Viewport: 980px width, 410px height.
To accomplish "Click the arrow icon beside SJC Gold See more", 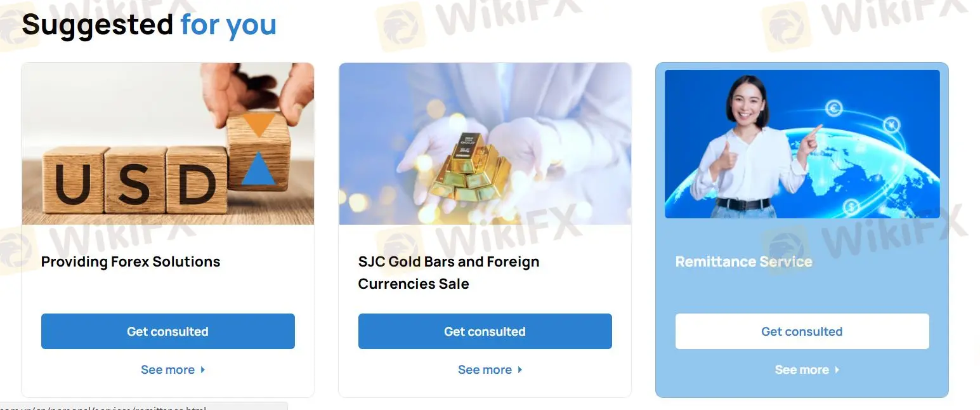I will 520,369.
